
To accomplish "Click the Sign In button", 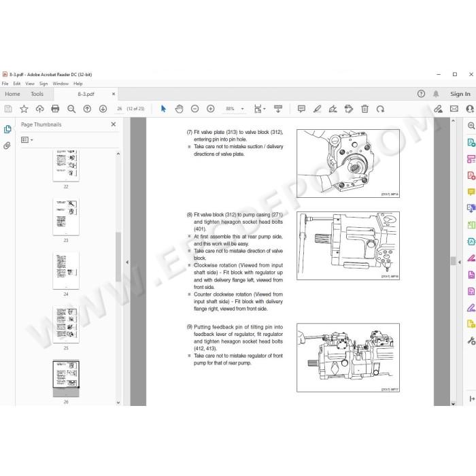I will [460, 94].
